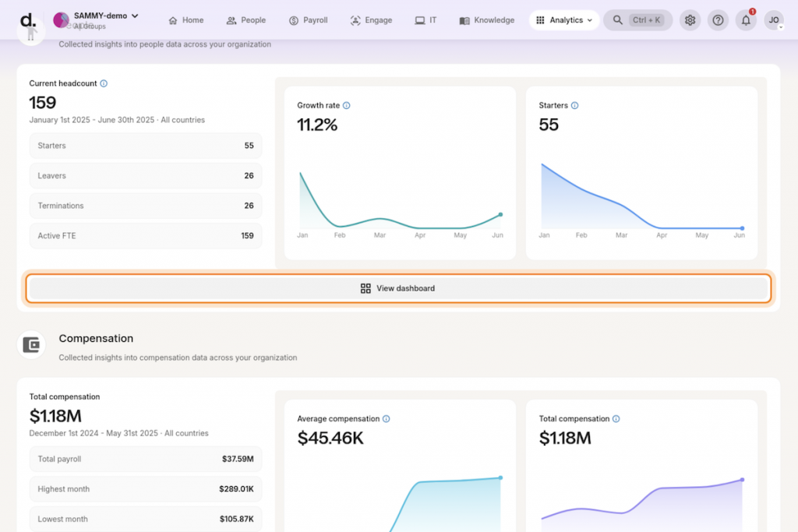Image resolution: width=798 pixels, height=532 pixels.
Task: Expand the JO profile menu
Action: [774, 20]
